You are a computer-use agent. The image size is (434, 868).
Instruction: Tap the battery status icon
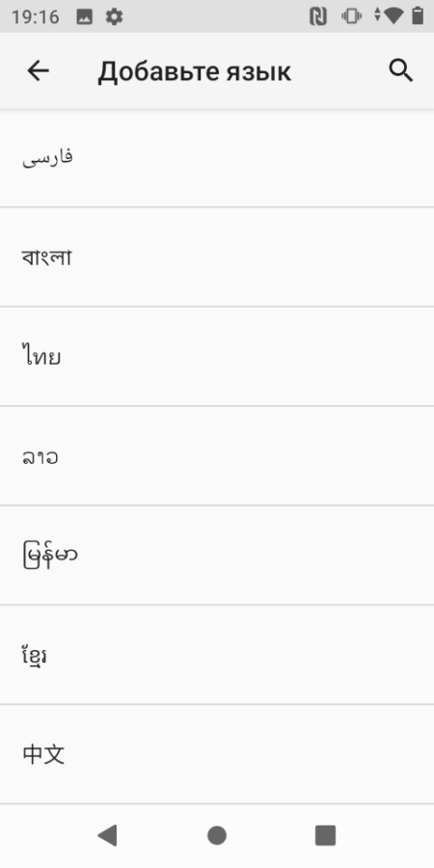coord(418,16)
